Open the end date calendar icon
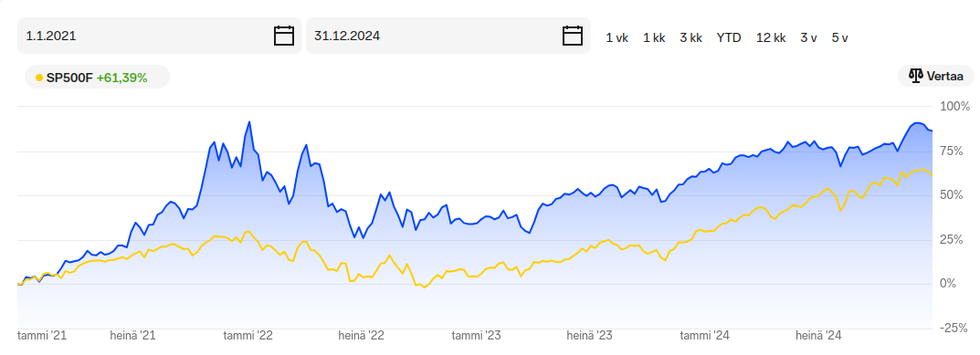The image size is (980, 355). click(573, 36)
